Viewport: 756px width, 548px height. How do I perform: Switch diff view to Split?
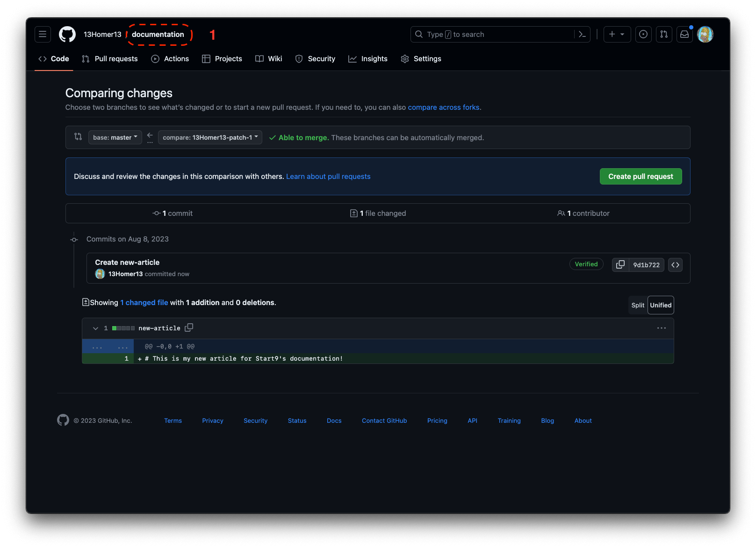638,305
